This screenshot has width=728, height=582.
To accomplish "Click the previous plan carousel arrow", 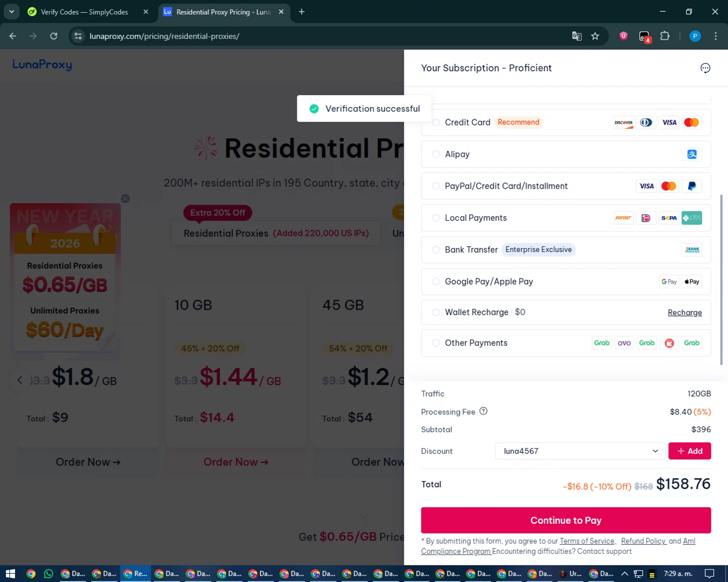I will pos(19,380).
